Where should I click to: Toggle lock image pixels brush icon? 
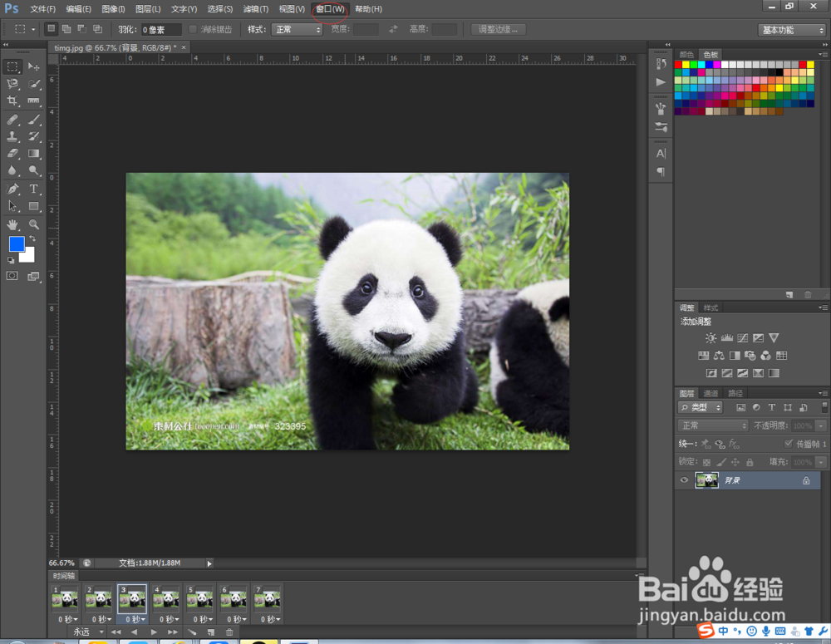pyautogui.click(x=721, y=462)
